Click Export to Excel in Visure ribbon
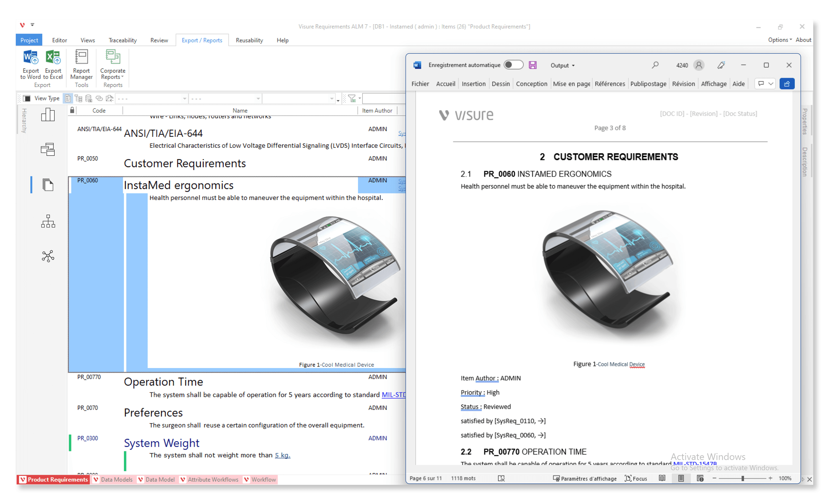This screenshot has width=829, height=504. (x=53, y=65)
